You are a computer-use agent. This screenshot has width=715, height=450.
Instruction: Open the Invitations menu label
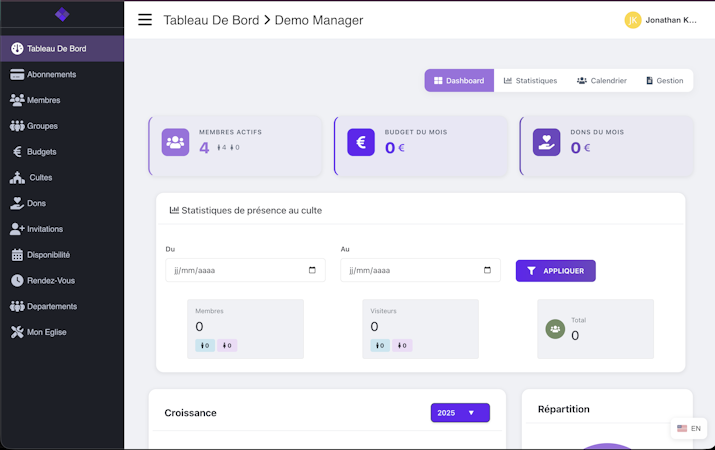(x=45, y=229)
